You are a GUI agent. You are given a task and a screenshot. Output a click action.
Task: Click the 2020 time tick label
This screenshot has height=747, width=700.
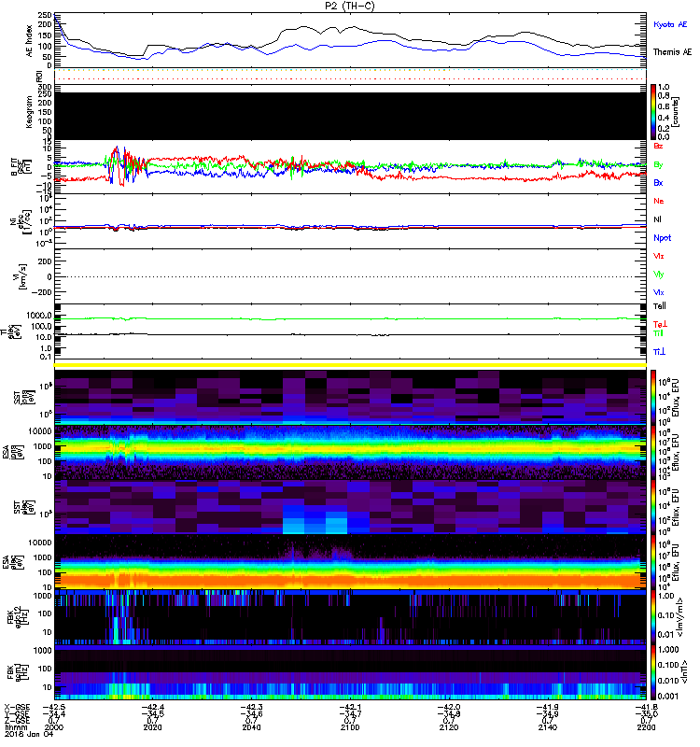tap(152, 727)
